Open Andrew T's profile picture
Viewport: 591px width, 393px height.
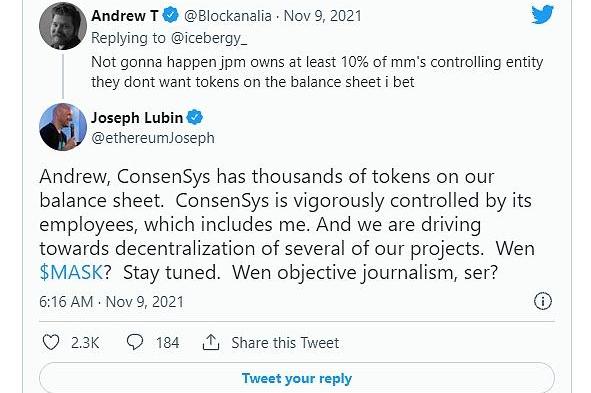tap(63, 26)
